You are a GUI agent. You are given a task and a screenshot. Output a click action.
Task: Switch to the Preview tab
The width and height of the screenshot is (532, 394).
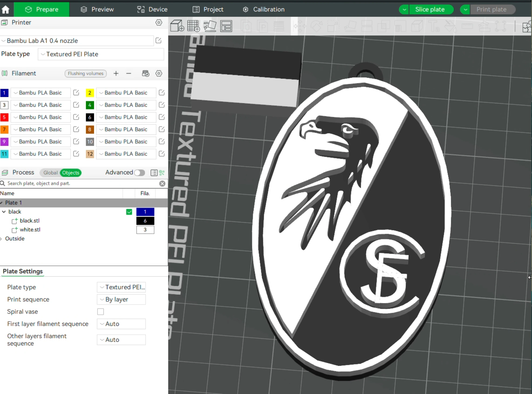click(x=97, y=10)
